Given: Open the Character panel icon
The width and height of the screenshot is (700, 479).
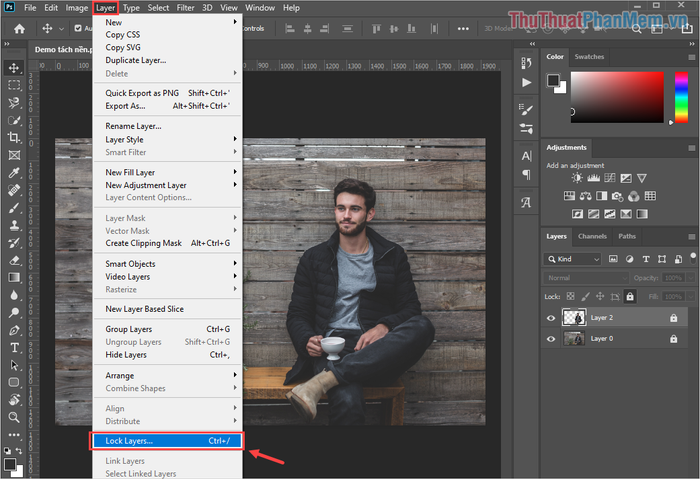Looking at the screenshot, I should tap(526, 156).
